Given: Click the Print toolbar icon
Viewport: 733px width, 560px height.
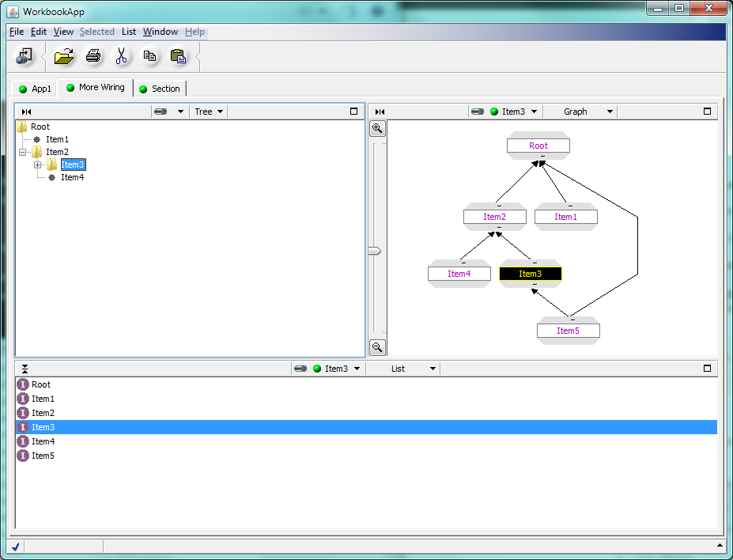Looking at the screenshot, I should click(x=93, y=56).
